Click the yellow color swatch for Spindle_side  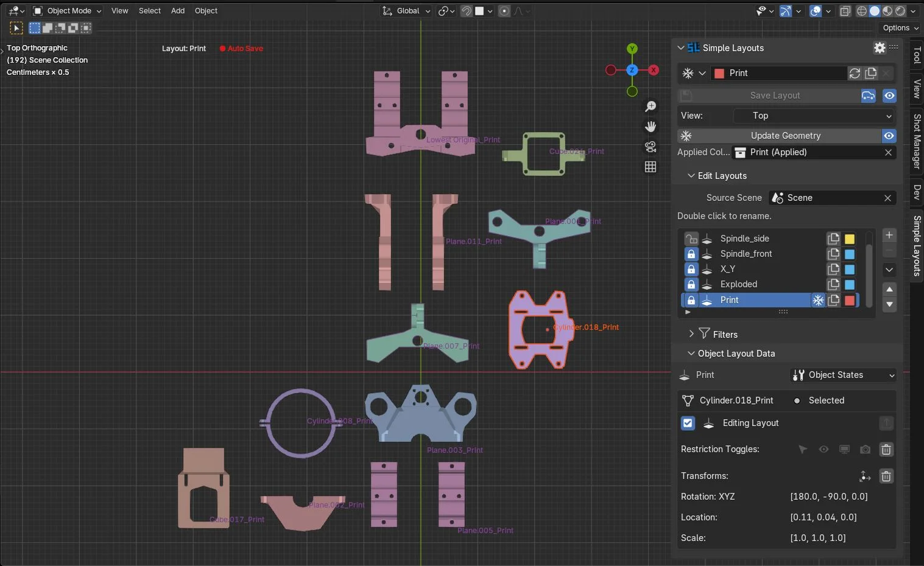coord(849,239)
